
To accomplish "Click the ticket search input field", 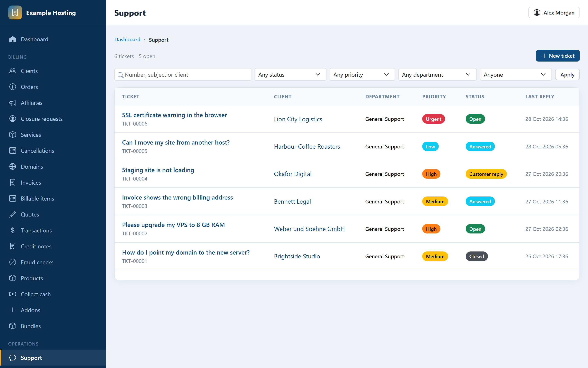I will (x=183, y=74).
